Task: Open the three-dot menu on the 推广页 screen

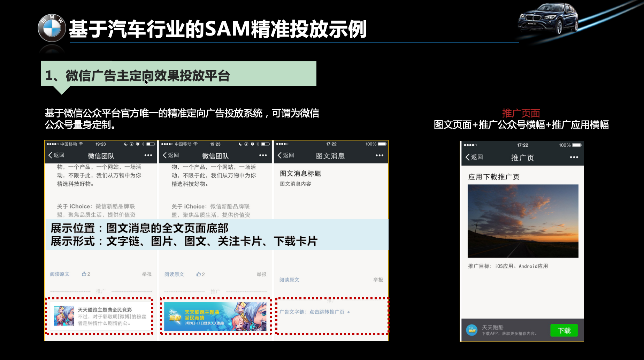Action: point(574,158)
